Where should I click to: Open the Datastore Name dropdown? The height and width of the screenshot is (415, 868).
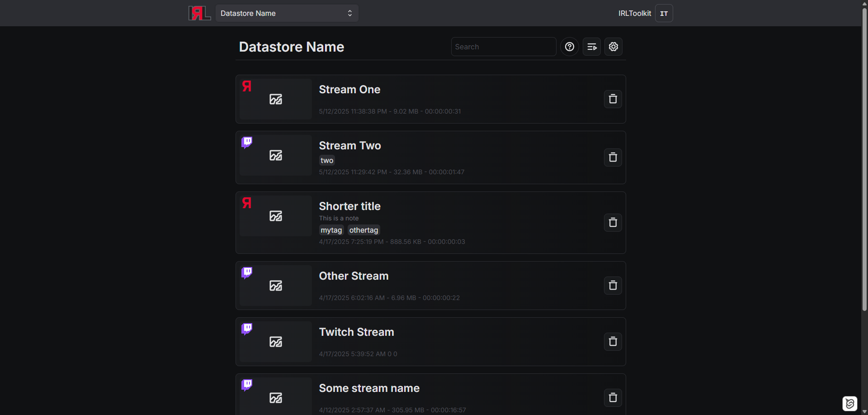pyautogui.click(x=287, y=13)
